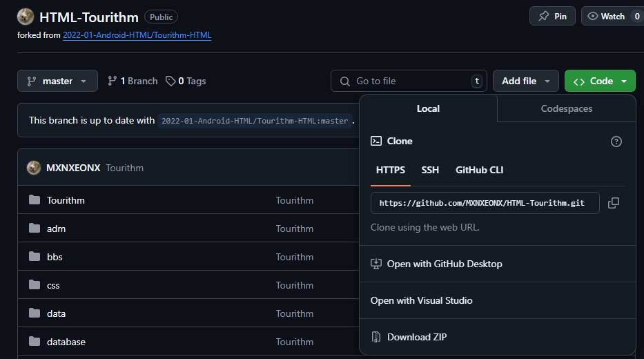The width and height of the screenshot is (644, 359).
Task: Open the bbs folder
Action: point(55,257)
